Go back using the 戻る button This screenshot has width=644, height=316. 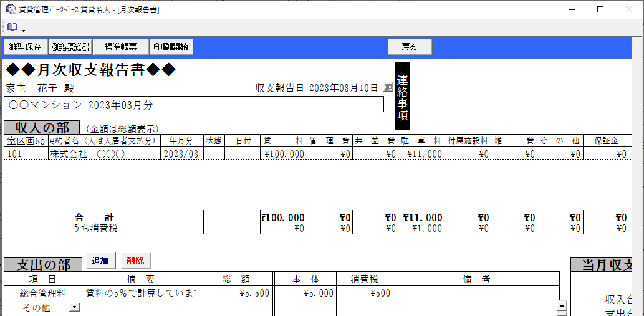[409, 47]
